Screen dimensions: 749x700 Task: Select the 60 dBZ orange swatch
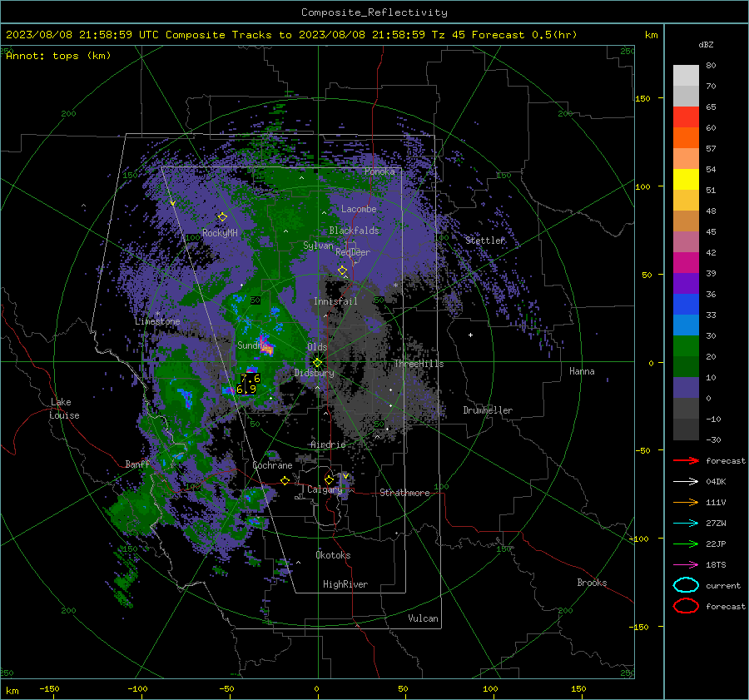click(x=686, y=137)
